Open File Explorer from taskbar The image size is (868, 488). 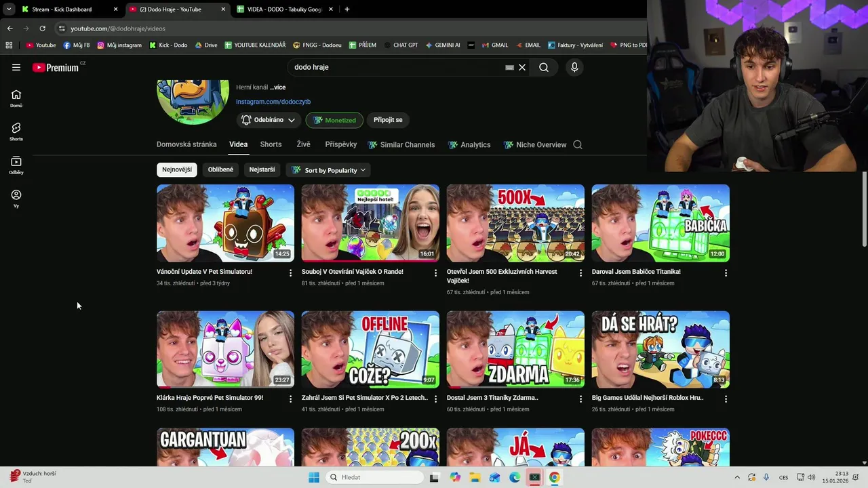475,477
